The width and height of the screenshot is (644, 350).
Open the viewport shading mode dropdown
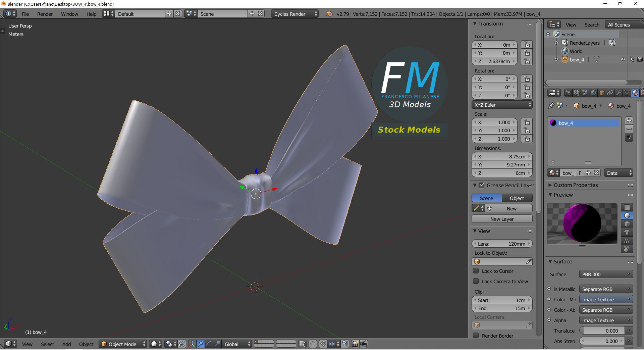[156, 344]
